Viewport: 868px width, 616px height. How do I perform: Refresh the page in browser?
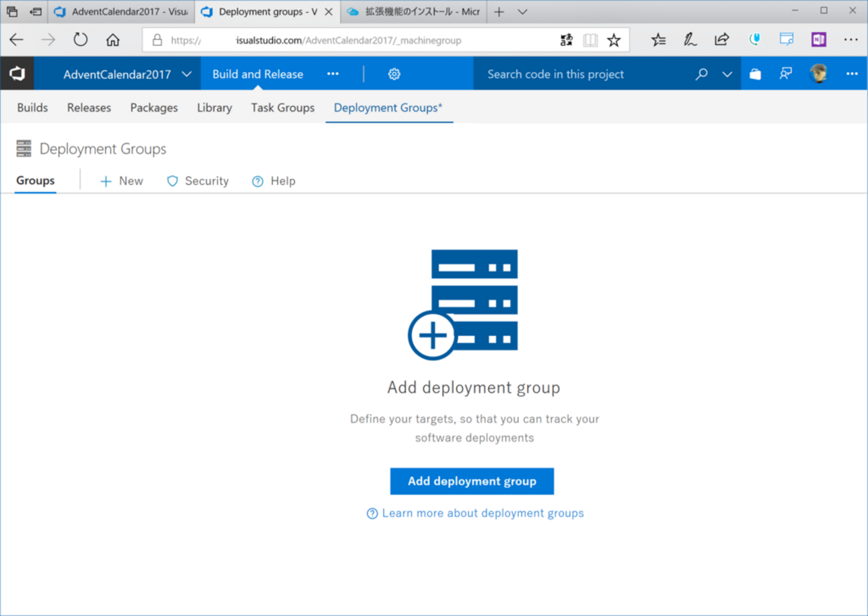pyautogui.click(x=81, y=40)
